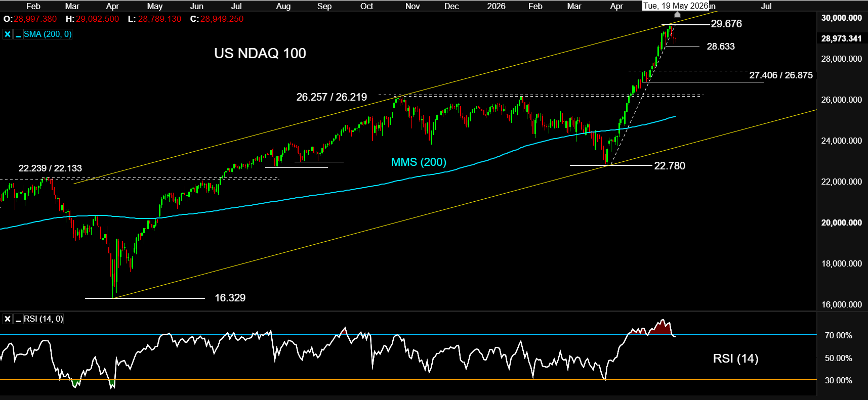
Task: Select the 27.406 / 26.875 level label
Action: pos(781,75)
